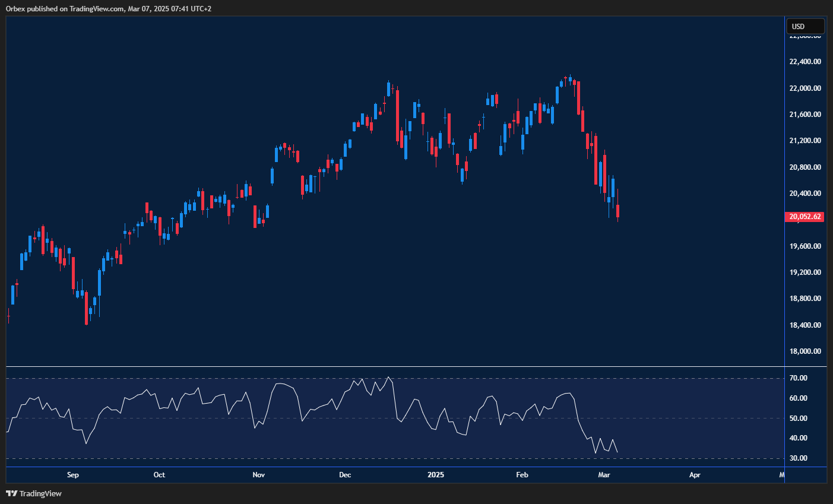Click the 18,000.00 price scale label
This screenshot has width=833, height=504.
[805, 351]
